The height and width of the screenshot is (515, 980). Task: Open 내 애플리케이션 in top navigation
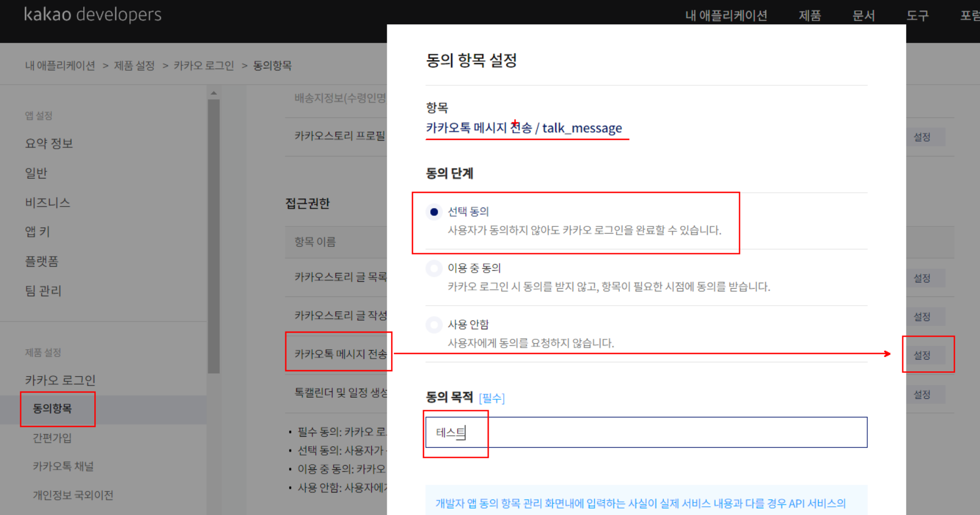[x=726, y=15]
